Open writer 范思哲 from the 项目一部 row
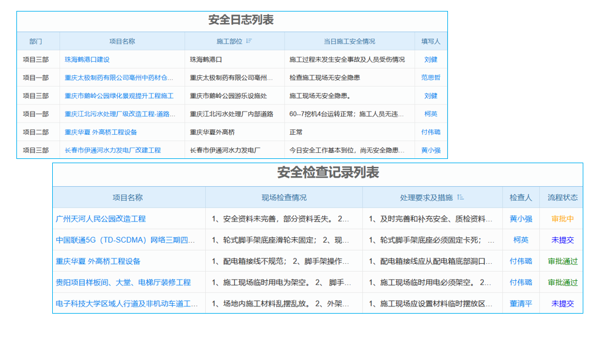Image resolution: width=607 pixels, height=364 pixels. click(x=431, y=77)
